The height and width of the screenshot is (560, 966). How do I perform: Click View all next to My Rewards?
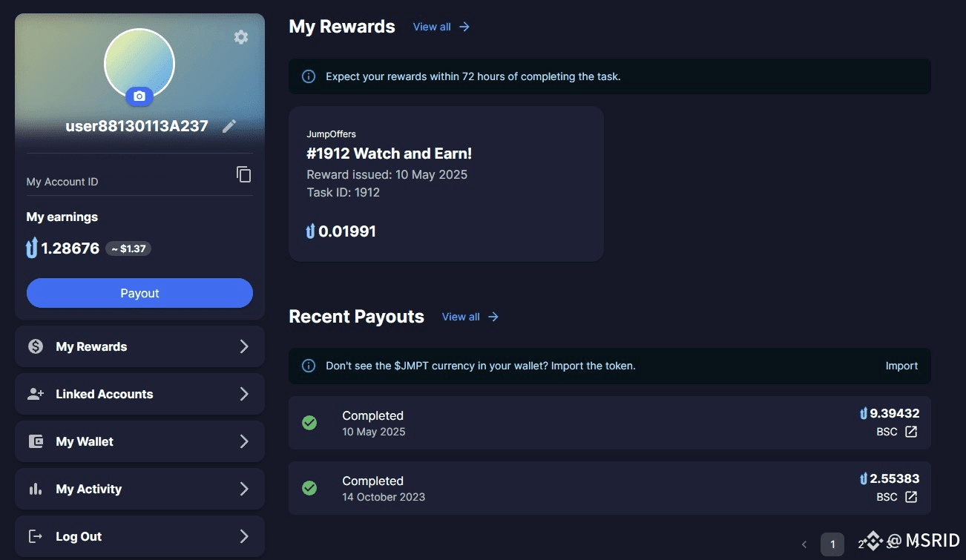pos(441,27)
